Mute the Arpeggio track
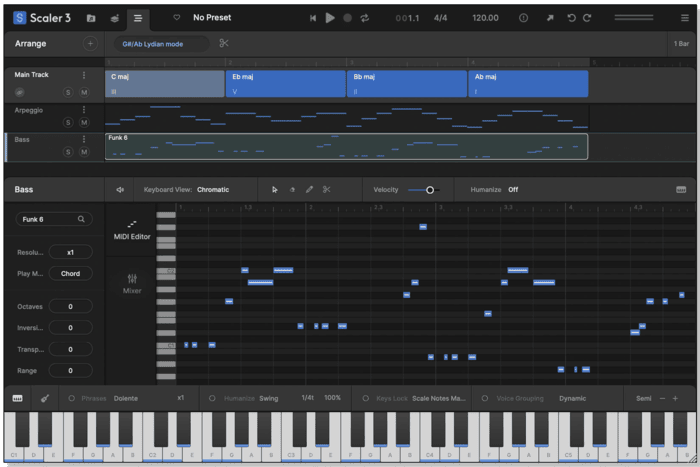 tap(84, 122)
